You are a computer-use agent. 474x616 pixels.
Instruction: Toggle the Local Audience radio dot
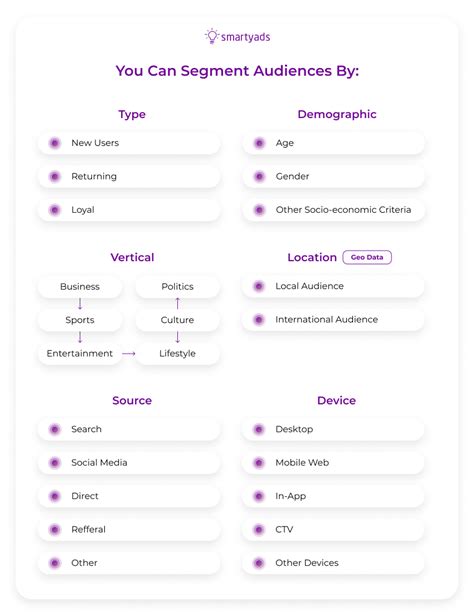click(259, 286)
